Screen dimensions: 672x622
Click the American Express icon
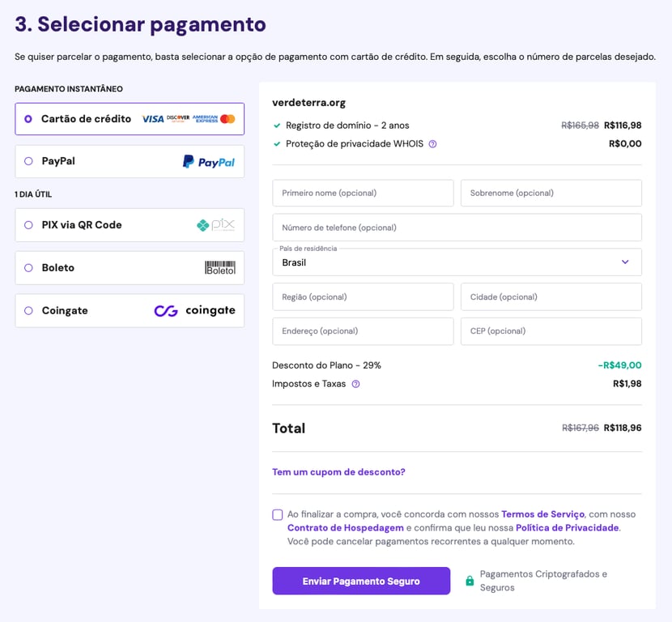(x=205, y=118)
